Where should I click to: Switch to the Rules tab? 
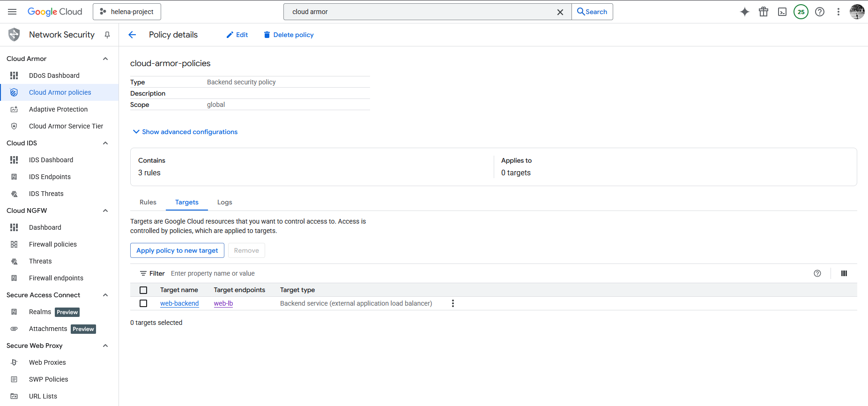pyautogui.click(x=148, y=202)
